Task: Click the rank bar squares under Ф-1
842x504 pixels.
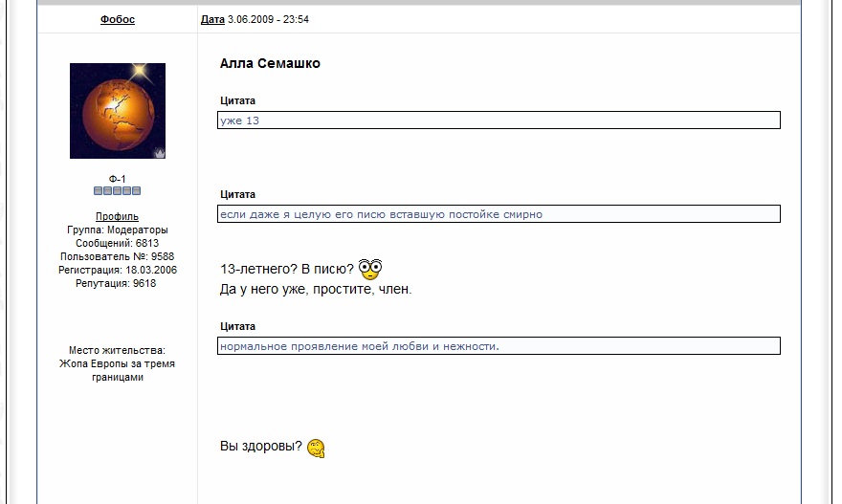Action: click(117, 190)
